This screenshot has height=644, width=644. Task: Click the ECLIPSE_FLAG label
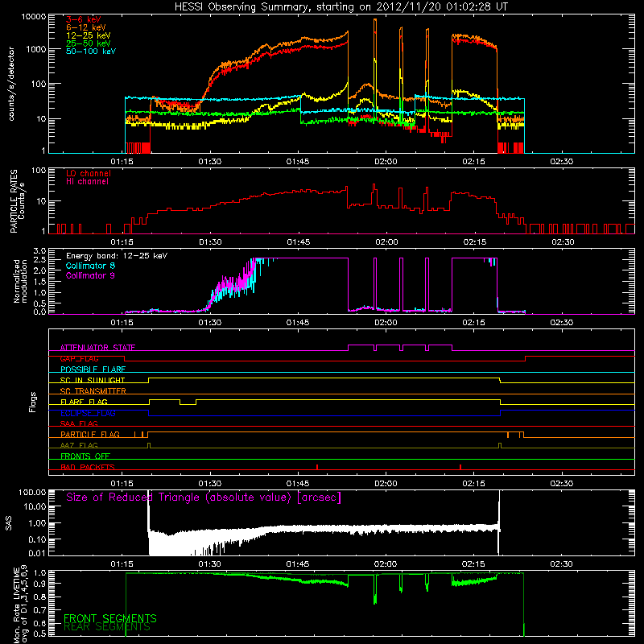(x=88, y=413)
